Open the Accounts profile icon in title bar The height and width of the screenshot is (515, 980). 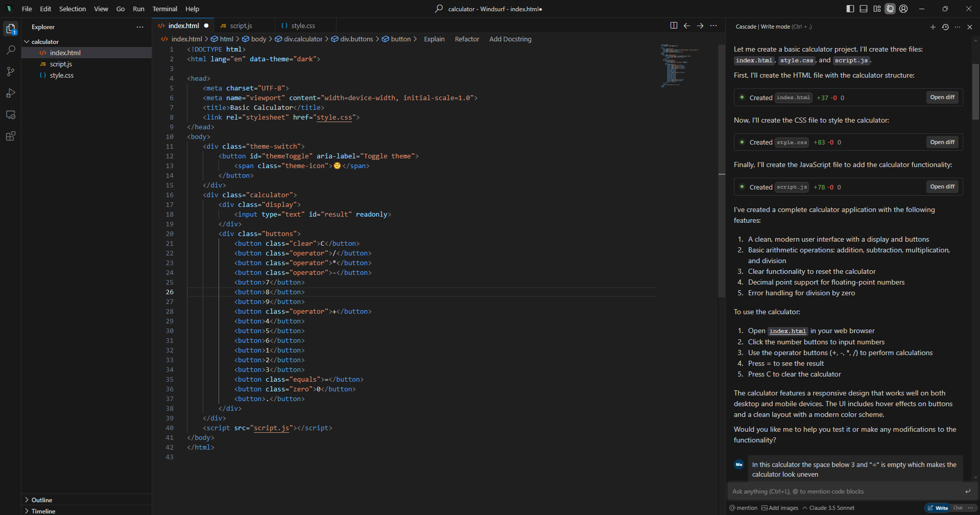(x=903, y=9)
